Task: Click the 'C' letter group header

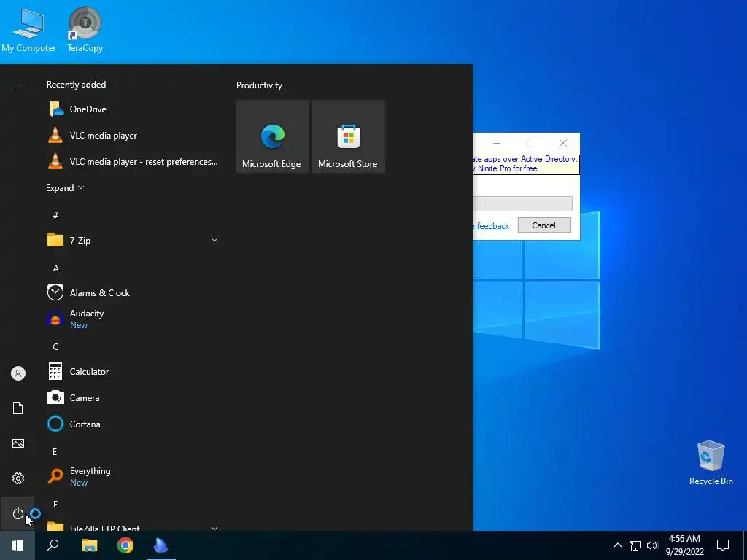Action: tap(55, 346)
